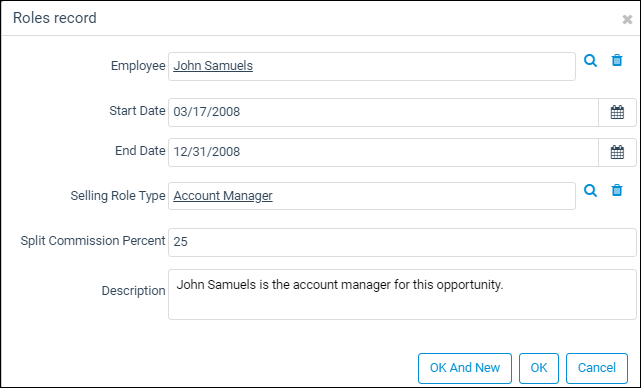Select the Split Commission Percent field

tap(402, 242)
